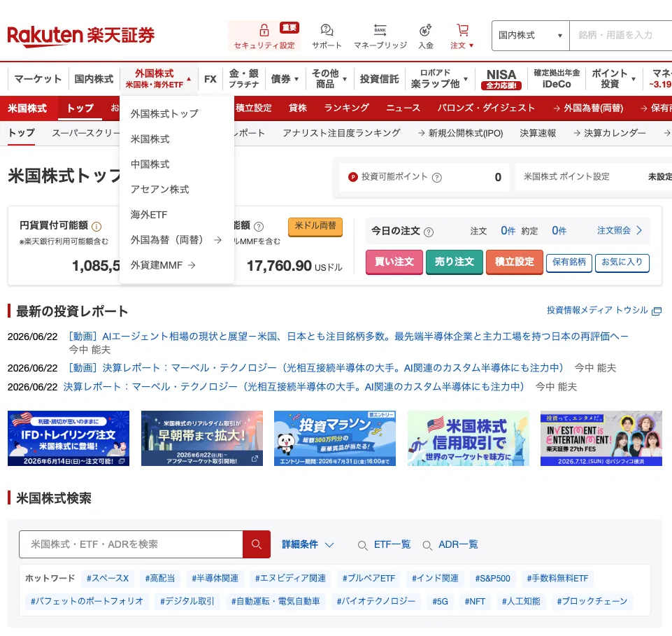
Task: Click the 銘柄・用語を入力 search field
Action: 620,36
